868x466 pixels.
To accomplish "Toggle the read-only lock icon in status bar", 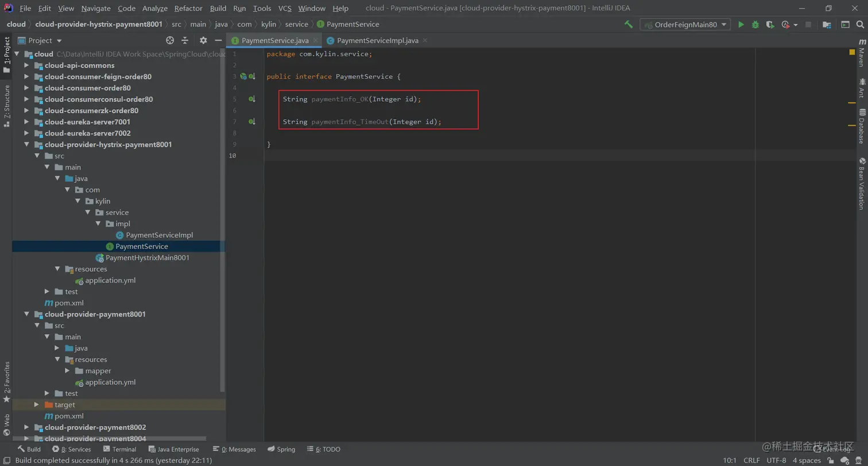I will pyautogui.click(x=831, y=460).
